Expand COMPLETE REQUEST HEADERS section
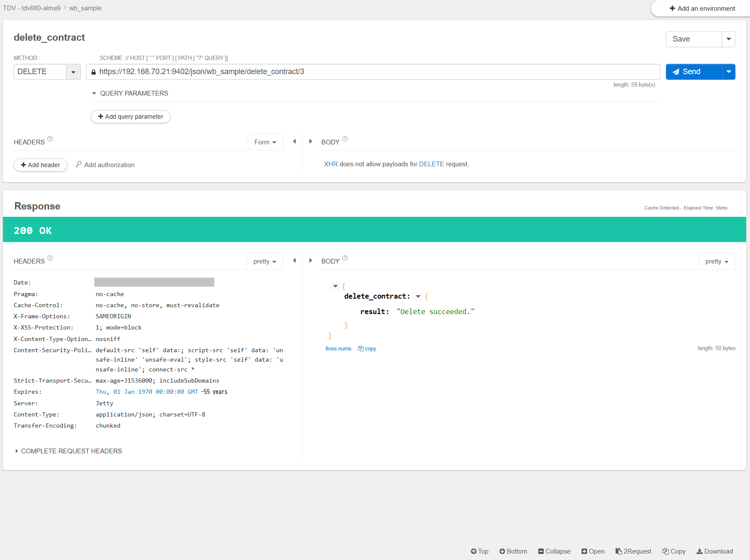The height and width of the screenshot is (560, 750). (x=69, y=451)
